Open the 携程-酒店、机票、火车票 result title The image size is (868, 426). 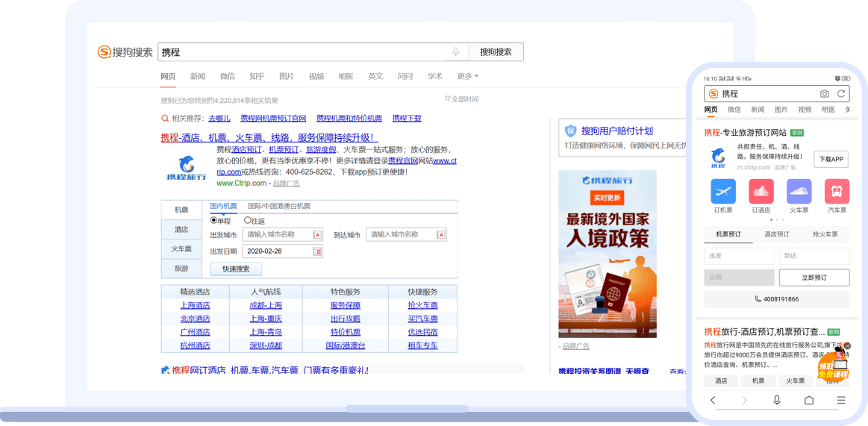269,138
